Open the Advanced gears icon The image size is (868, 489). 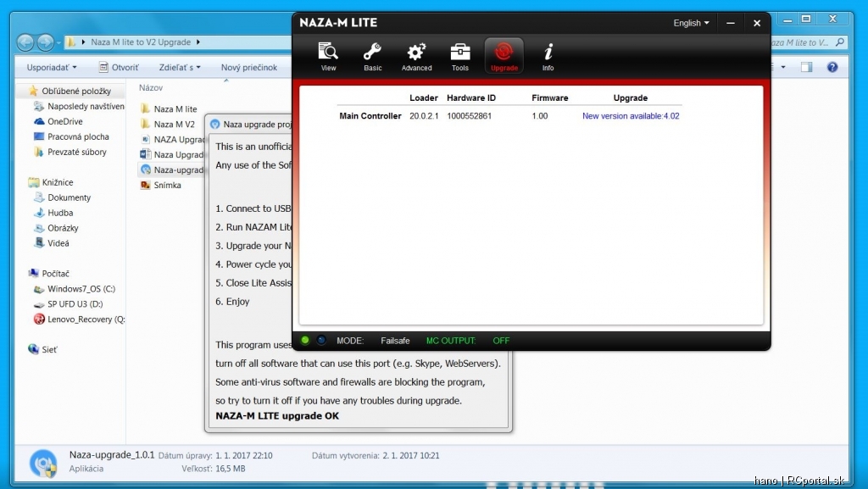point(416,56)
